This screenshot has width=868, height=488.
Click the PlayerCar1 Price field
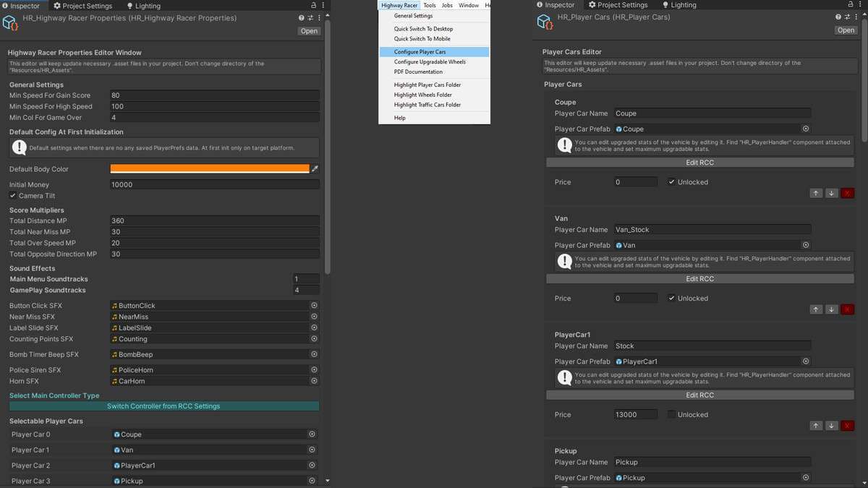coord(636,415)
